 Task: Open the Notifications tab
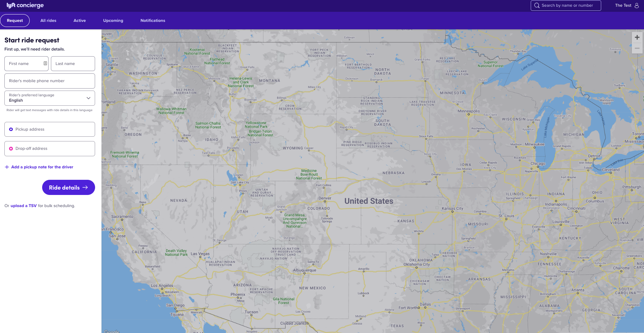(153, 21)
